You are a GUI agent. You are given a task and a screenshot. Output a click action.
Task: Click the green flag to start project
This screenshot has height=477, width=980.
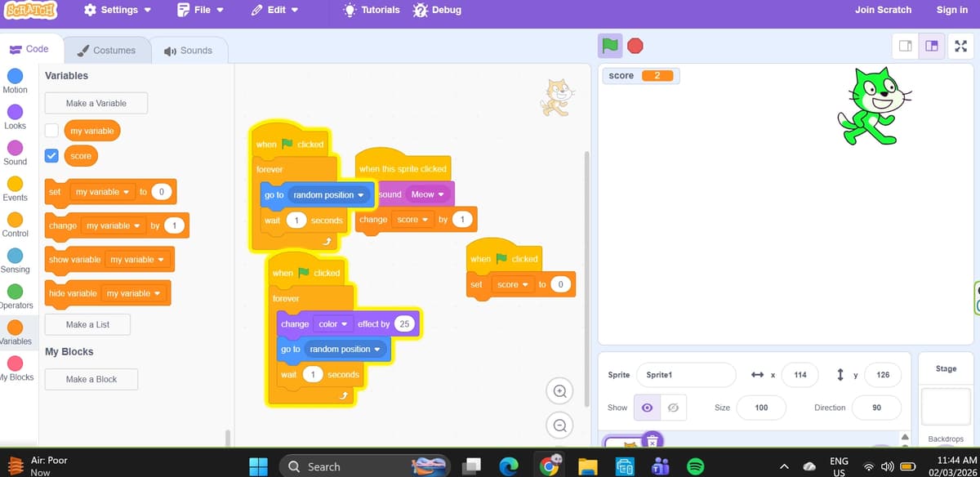coord(610,45)
